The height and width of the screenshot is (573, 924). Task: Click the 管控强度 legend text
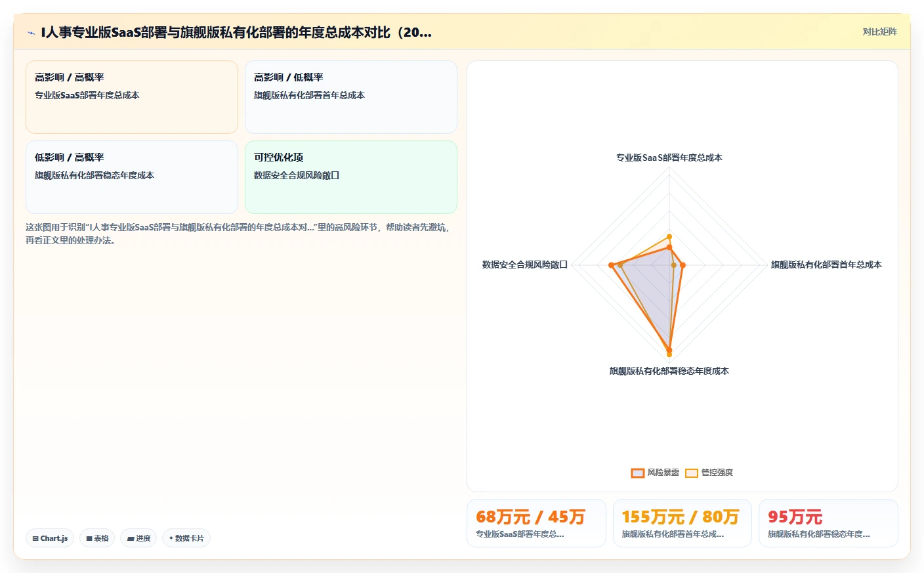pos(717,473)
